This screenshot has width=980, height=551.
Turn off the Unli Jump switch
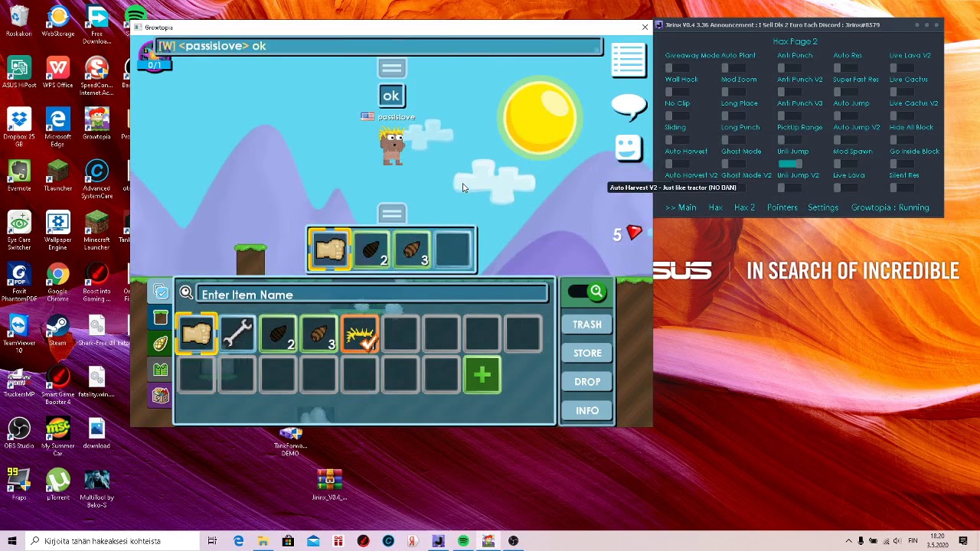coord(789,163)
